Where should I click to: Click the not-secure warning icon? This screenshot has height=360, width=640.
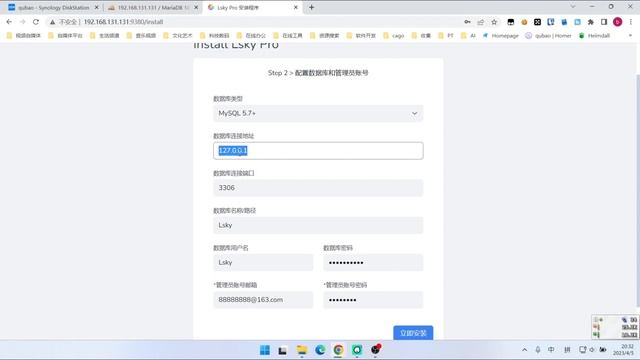pos(52,22)
